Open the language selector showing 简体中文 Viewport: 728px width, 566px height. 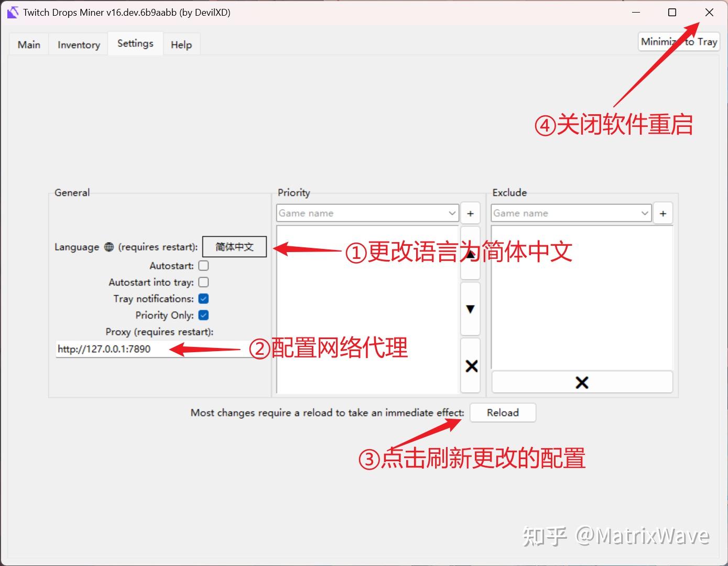point(234,247)
